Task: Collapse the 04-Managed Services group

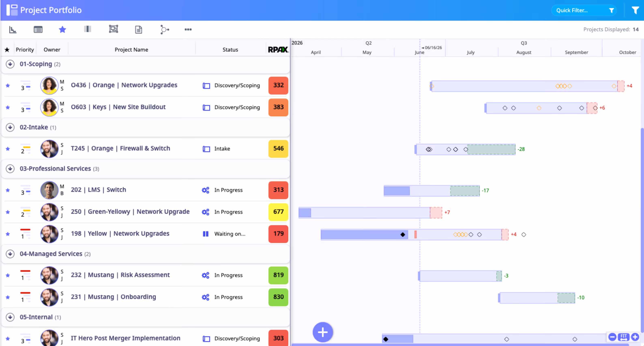Action: coord(10,254)
